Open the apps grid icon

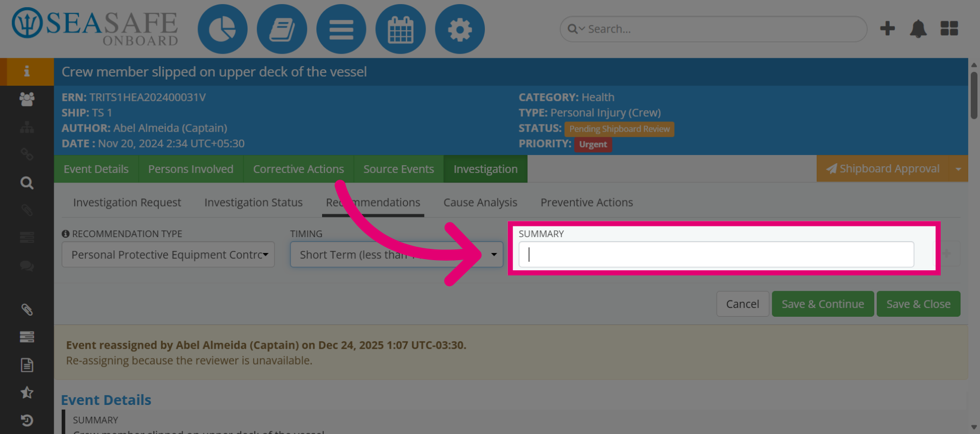point(949,29)
